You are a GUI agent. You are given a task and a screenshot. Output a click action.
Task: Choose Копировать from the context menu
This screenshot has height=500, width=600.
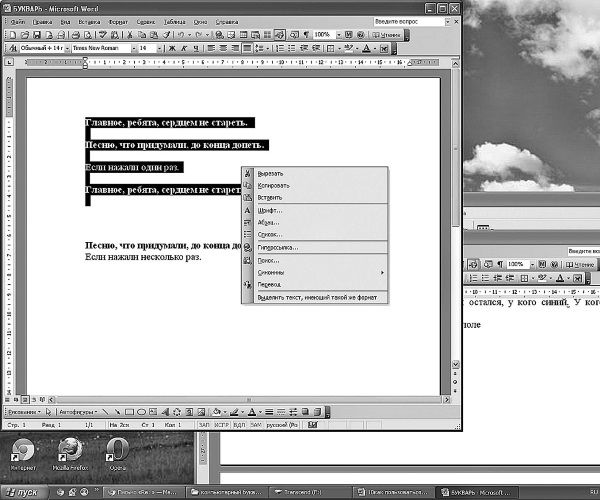[273, 185]
